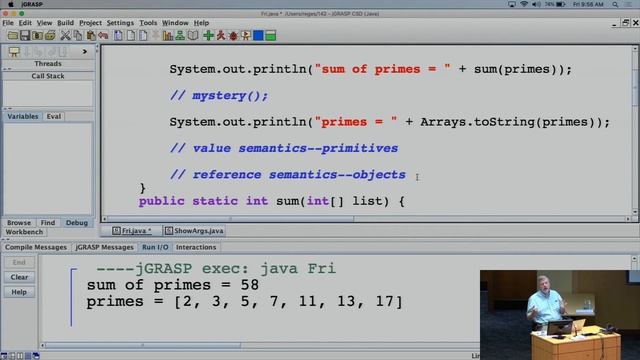The height and width of the screenshot is (360, 640).
Task: Click the Open File folder icon
Action: click(12, 36)
